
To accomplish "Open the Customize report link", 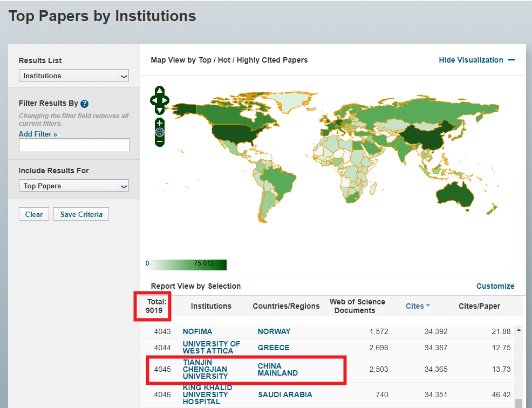I will pos(495,286).
